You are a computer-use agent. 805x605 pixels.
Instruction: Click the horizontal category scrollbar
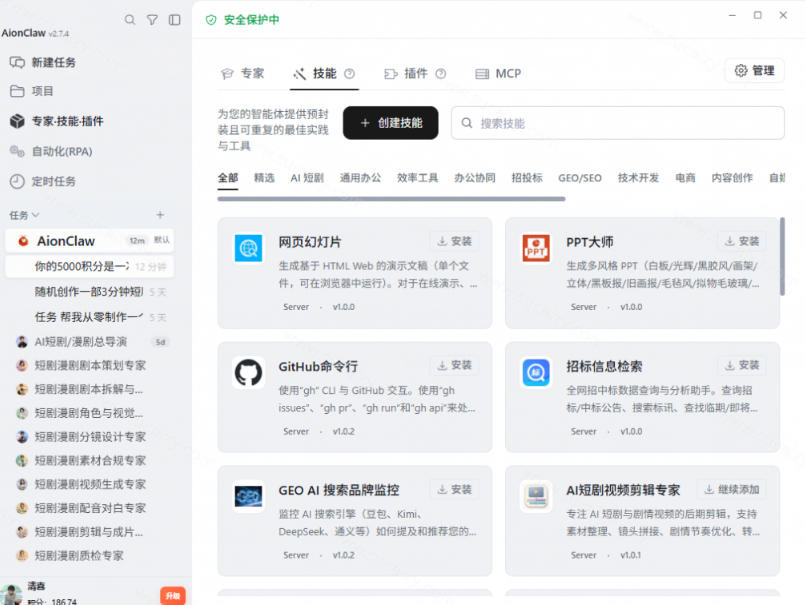click(391, 199)
